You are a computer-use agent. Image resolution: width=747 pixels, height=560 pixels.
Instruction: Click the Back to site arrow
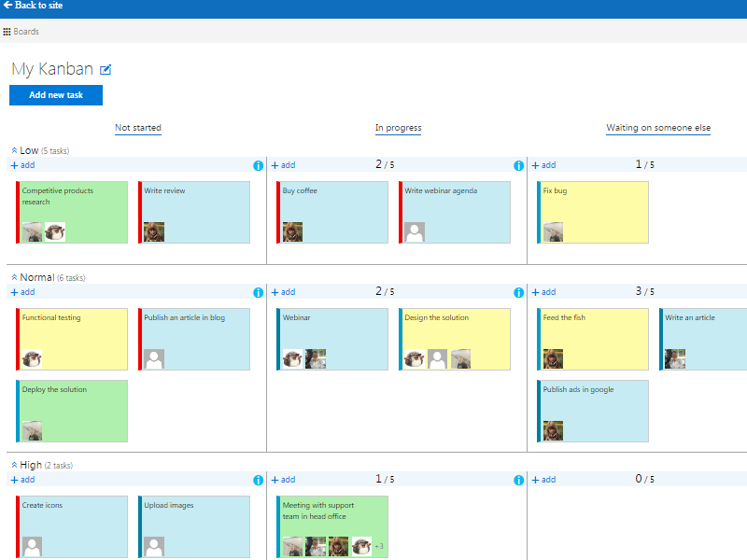(7, 6)
